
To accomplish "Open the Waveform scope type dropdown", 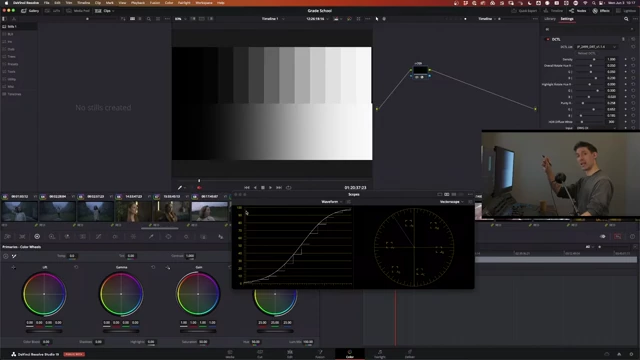I will click(331, 202).
